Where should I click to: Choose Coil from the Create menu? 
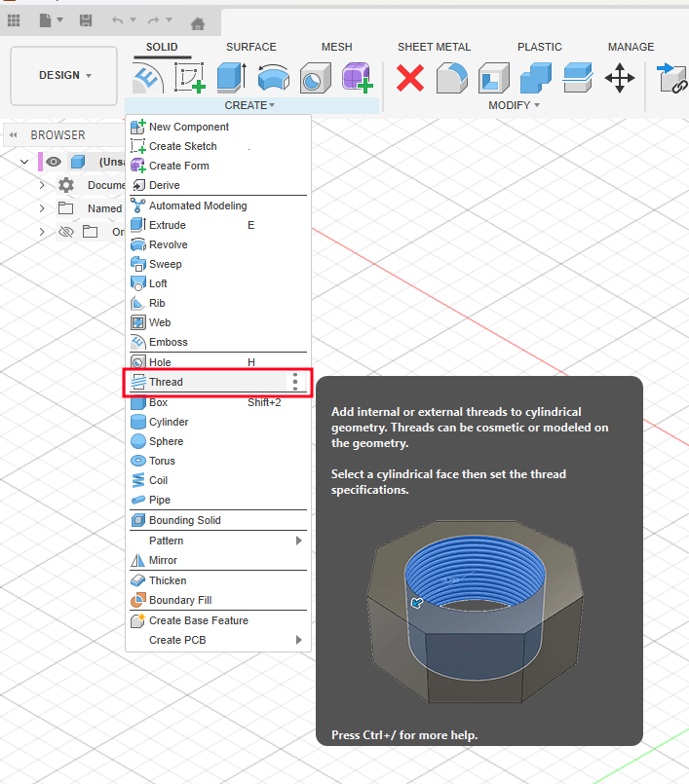[x=218, y=480]
